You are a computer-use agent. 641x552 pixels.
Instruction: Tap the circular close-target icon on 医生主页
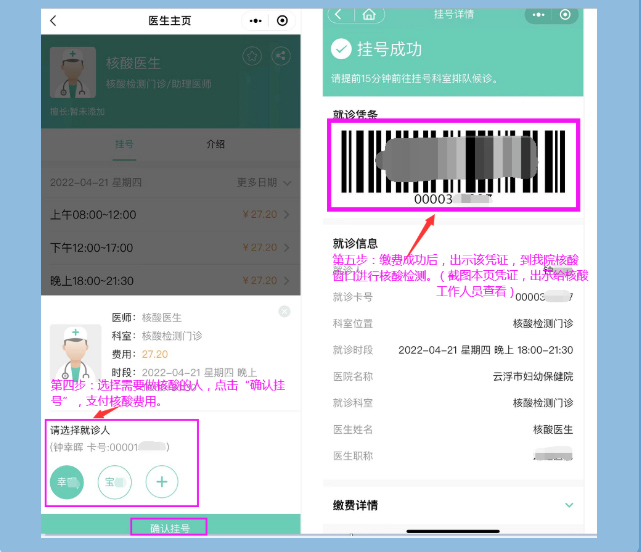pyautogui.click(x=282, y=20)
